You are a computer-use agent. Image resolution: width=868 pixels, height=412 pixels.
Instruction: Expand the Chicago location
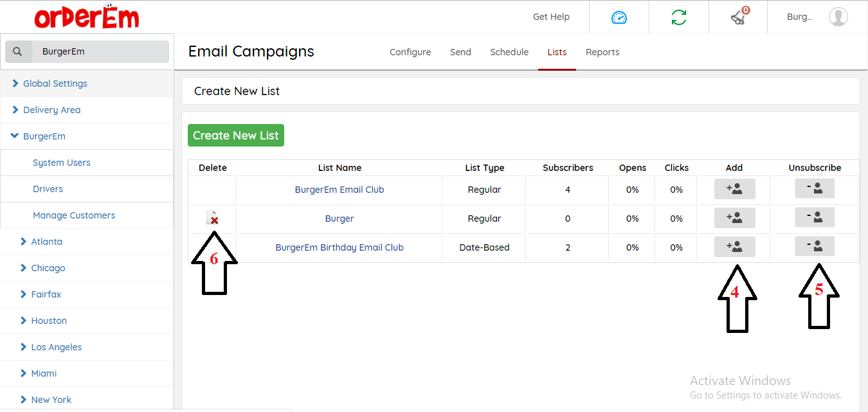[x=48, y=268]
